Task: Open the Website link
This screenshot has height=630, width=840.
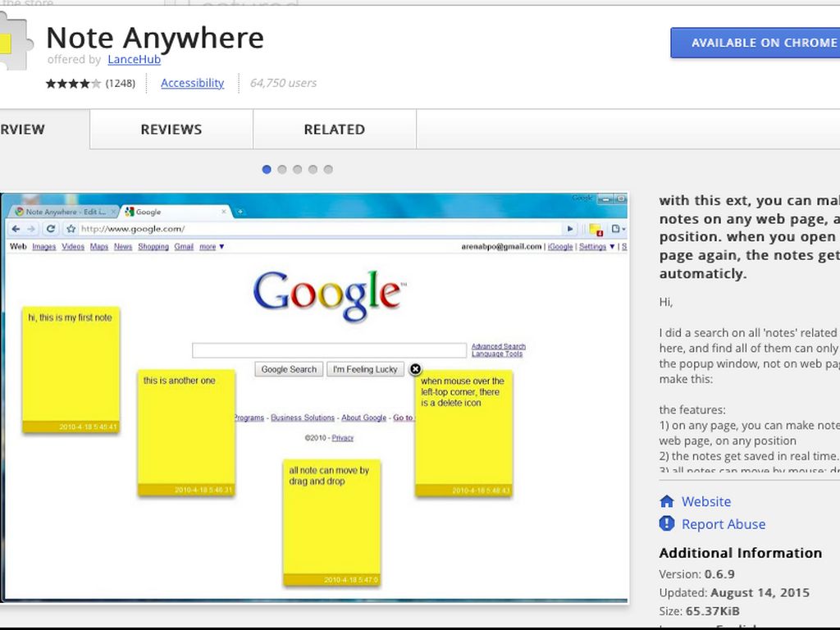Action: pyautogui.click(x=705, y=501)
